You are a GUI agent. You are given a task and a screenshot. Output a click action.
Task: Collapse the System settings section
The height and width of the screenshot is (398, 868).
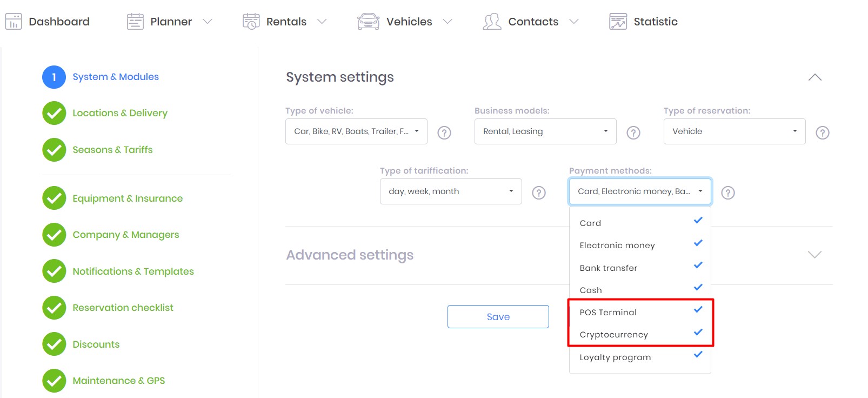pyautogui.click(x=814, y=77)
